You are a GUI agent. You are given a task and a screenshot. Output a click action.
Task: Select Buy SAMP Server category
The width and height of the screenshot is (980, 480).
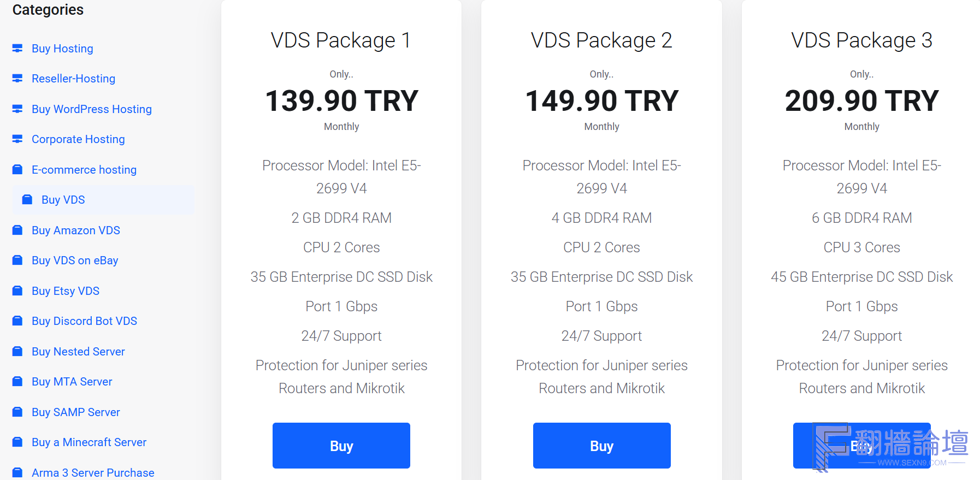(75, 412)
